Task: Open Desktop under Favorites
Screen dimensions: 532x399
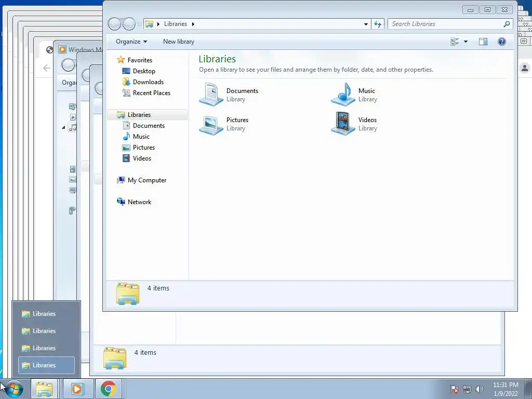Action: pyautogui.click(x=139, y=71)
